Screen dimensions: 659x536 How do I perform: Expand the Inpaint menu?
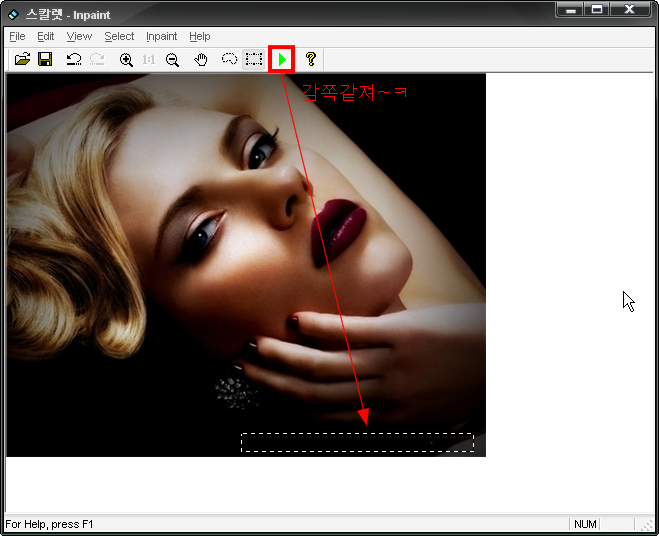[x=162, y=36]
